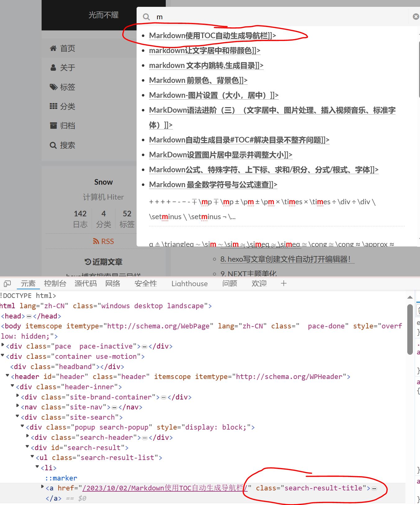Image resolution: width=420 pixels, height=505 pixels.
Task: Click the archive box icon beside 归档
Action: 53,125
